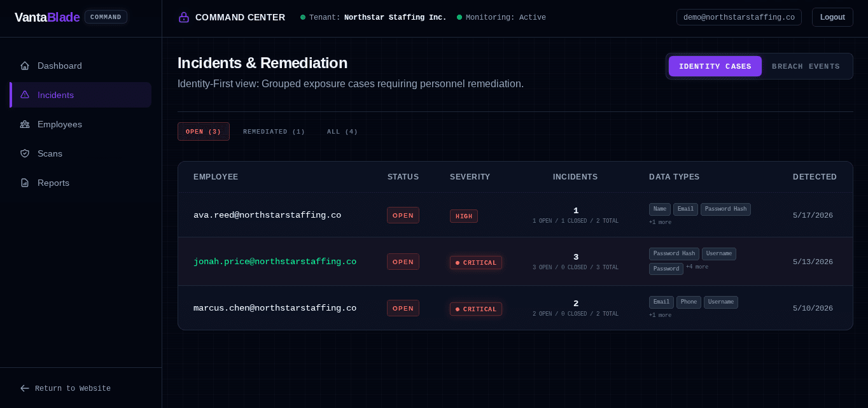Open the Incidents section
The width and height of the screenshot is (868, 408).
pos(81,95)
